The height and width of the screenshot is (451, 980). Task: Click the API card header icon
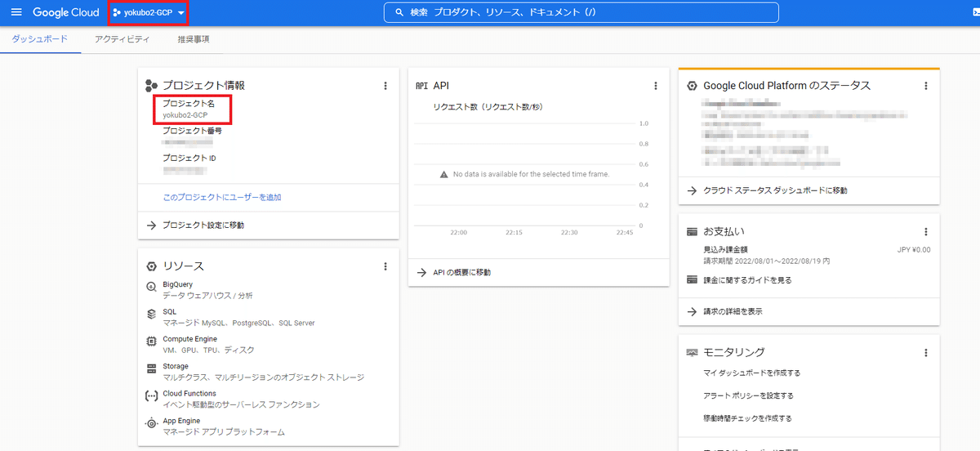click(421, 85)
